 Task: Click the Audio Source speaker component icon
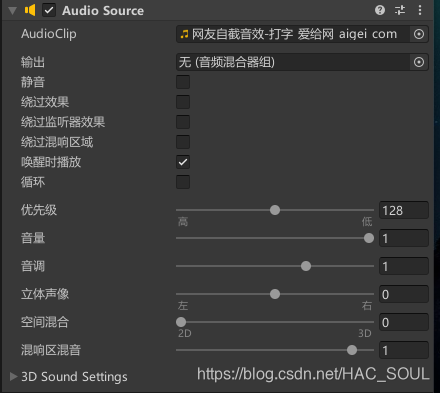[x=30, y=10]
